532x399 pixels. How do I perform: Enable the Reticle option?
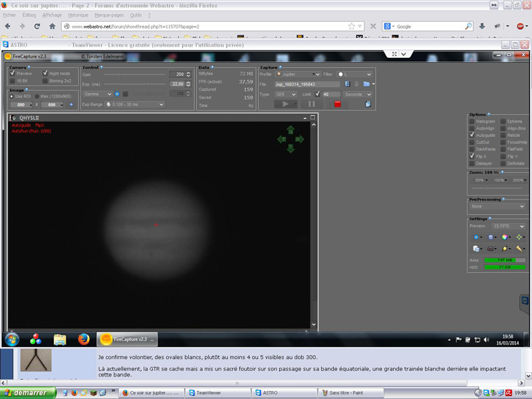point(503,135)
